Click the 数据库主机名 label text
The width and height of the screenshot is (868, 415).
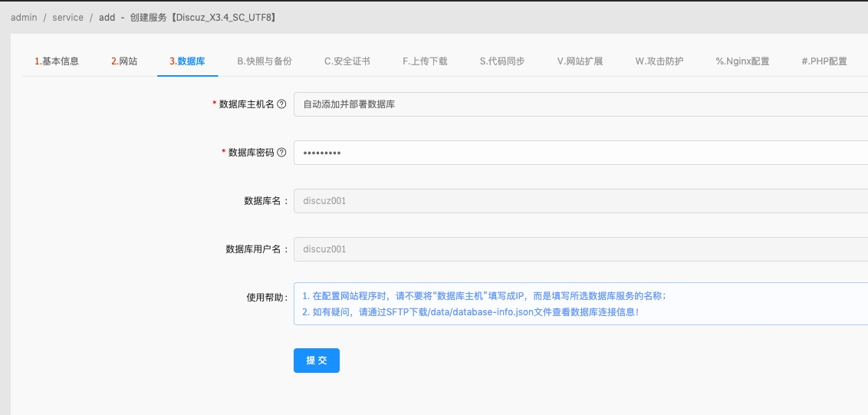(246, 104)
